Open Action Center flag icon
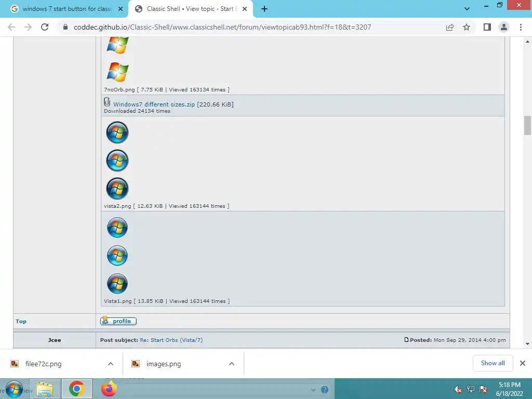Screen dimensions: 532x399 click(x=484, y=389)
